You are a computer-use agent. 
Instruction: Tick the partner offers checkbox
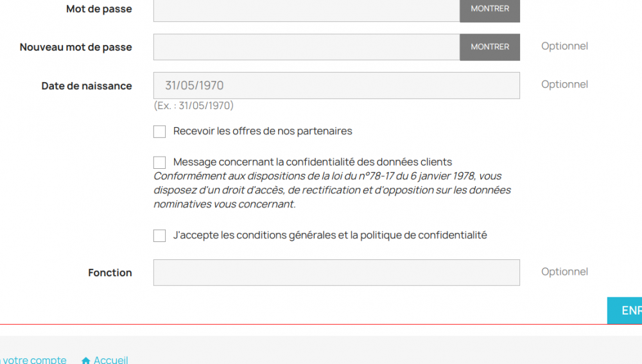pos(160,132)
